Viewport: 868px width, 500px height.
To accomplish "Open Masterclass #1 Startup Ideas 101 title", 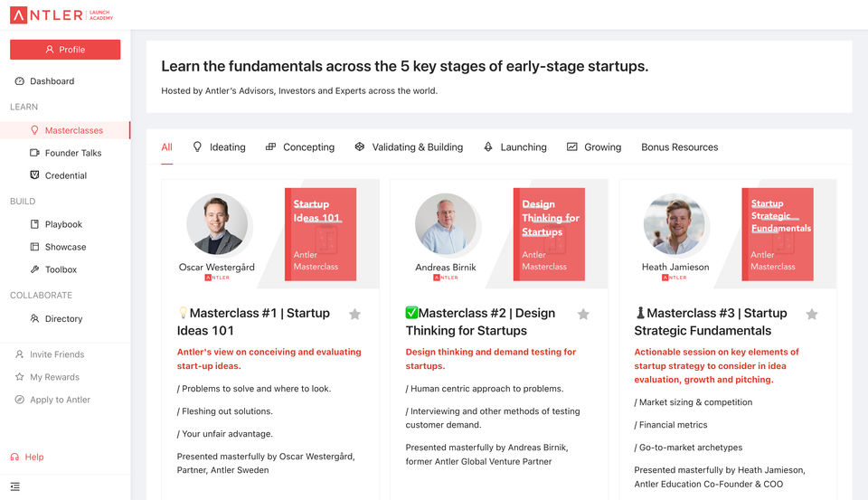I will [x=253, y=322].
